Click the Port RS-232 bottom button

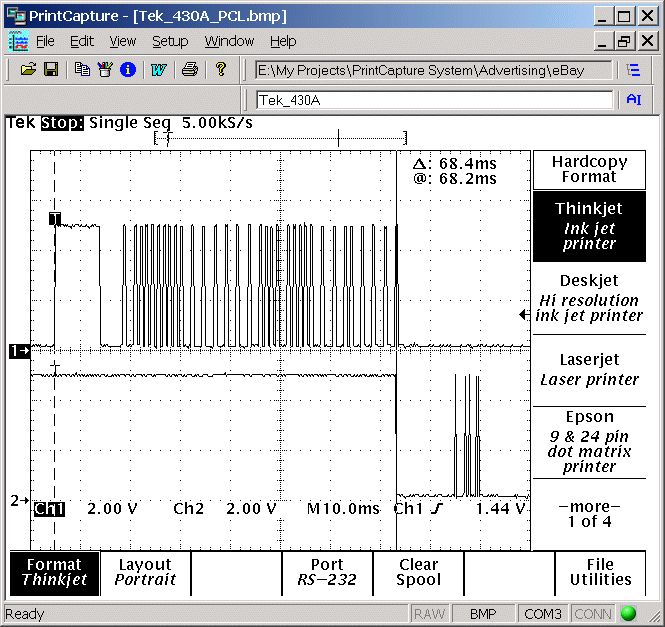327,573
